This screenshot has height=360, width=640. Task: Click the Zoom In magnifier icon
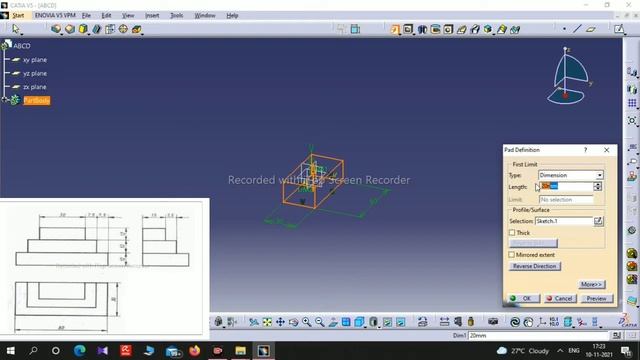(307, 322)
